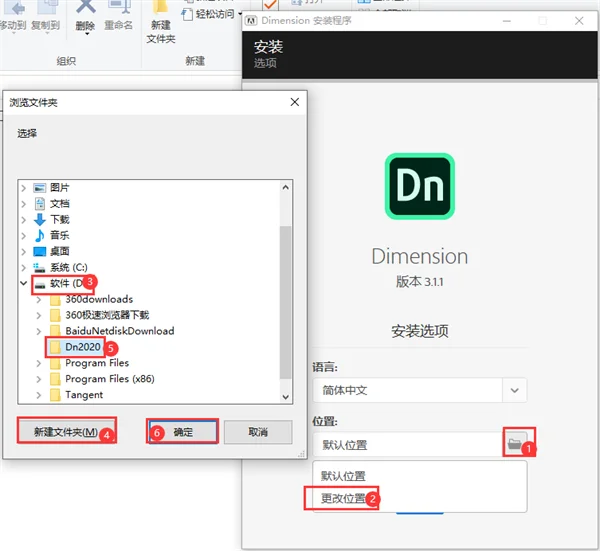Select the Dn2020 folder

[x=83, y=347]
